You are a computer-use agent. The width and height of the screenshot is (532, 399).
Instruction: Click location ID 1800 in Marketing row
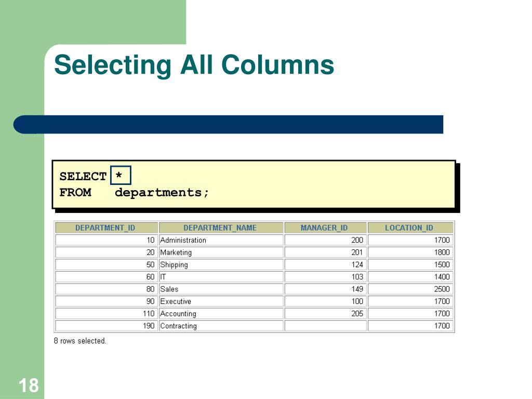click(410, 252)
